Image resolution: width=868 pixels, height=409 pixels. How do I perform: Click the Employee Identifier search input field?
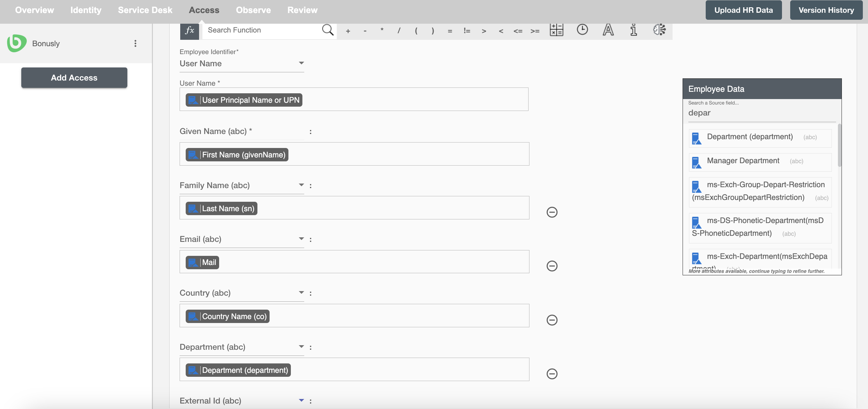(241, 63)
